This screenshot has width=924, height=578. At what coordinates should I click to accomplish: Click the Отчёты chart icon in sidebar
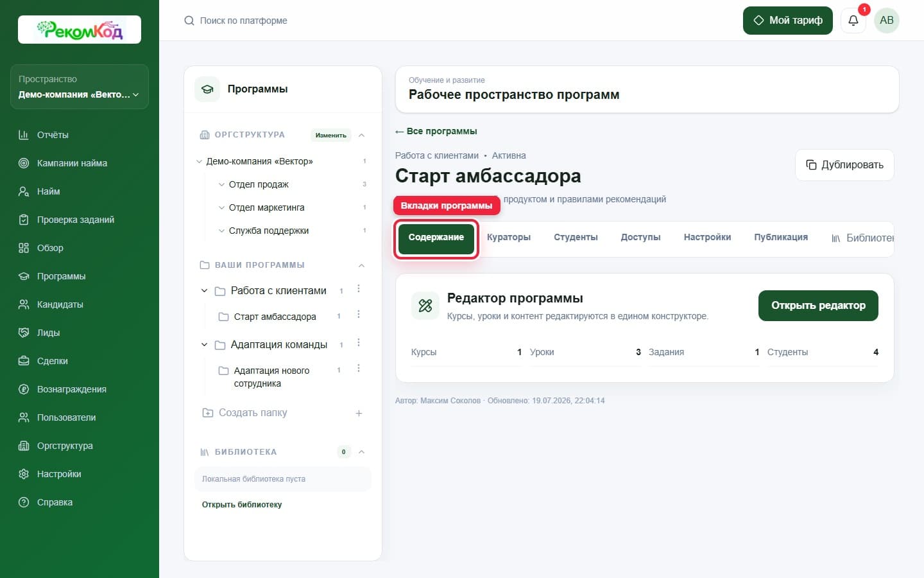click(24, 135)
